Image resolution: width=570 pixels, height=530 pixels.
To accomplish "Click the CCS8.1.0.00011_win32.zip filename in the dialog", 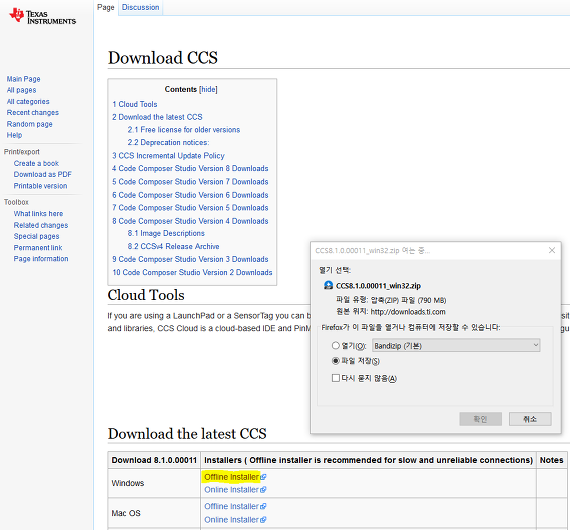I will click(378, 286).
